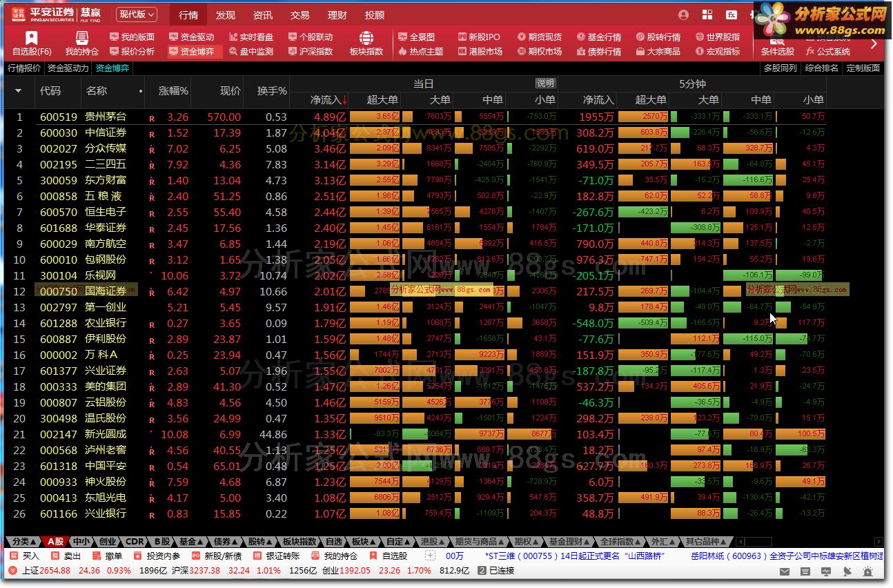
Task: Open 报价分析 in toolbar
Action: [131, 52]
